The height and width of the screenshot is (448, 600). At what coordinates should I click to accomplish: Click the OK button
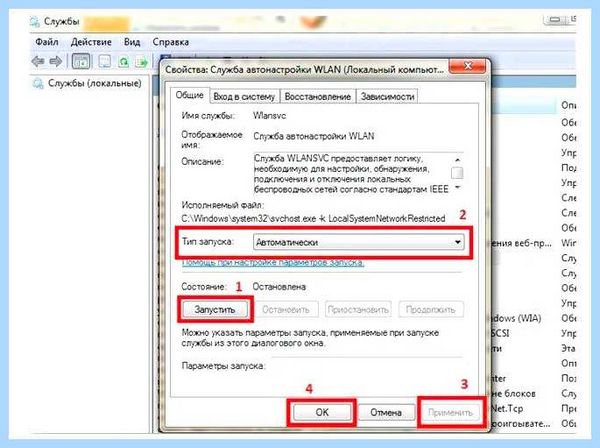(x=322, y=412)
